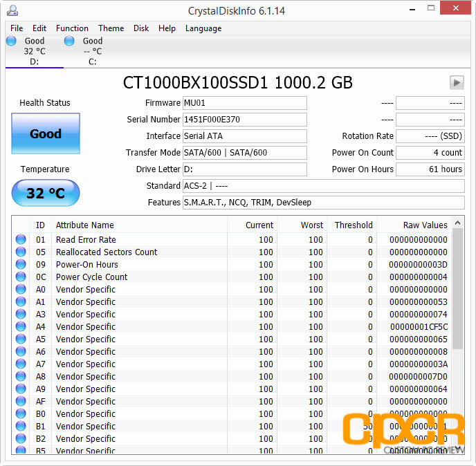Click the Worst column header

coord(302,225)
